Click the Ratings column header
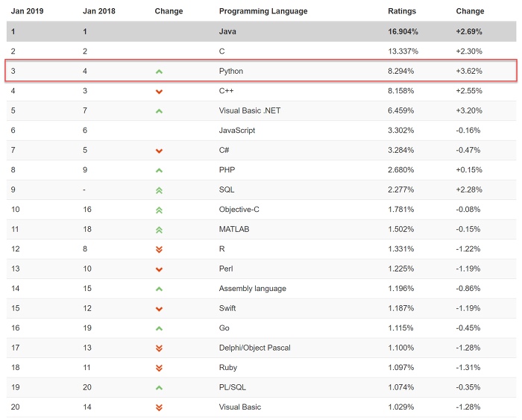The height and width of the screenshot is (420, 522). pos(402,11)
